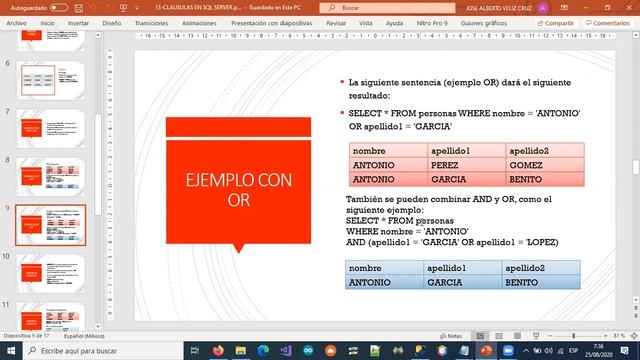The height and width of the screenshot is (360, 640).
Task: Toggle the Notas pane button
Action: pos(451,336)
